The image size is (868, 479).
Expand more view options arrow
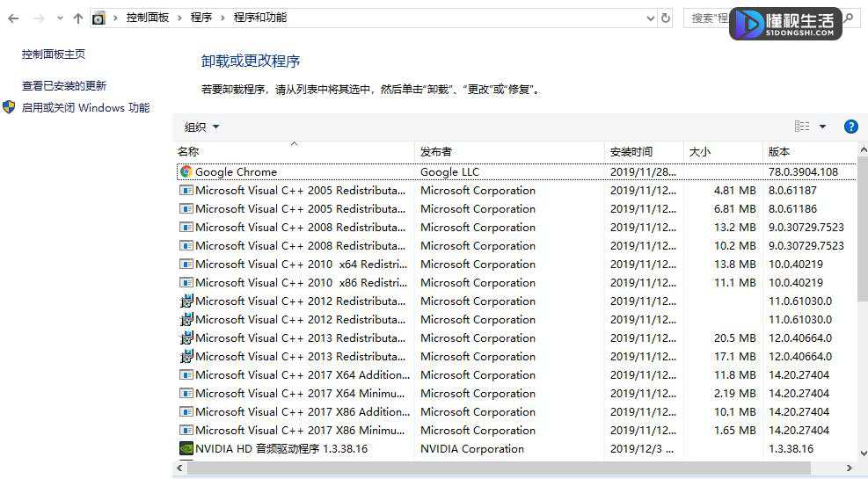tap(822, 127)
